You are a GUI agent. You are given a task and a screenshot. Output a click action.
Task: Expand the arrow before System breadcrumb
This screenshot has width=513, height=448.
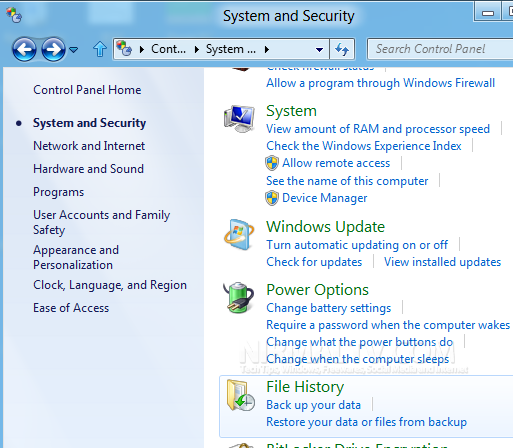click(197, 50)
